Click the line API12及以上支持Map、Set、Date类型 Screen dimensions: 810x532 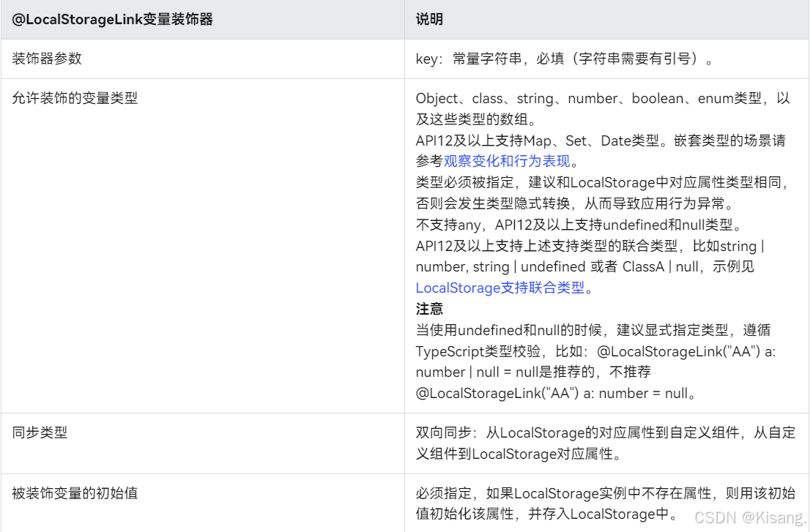click(601, 141)
